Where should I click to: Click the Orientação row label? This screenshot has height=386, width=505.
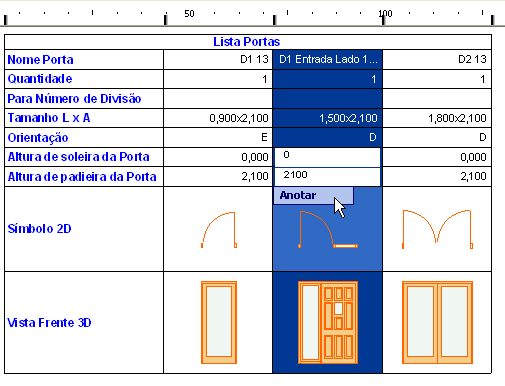coord(38,138)
